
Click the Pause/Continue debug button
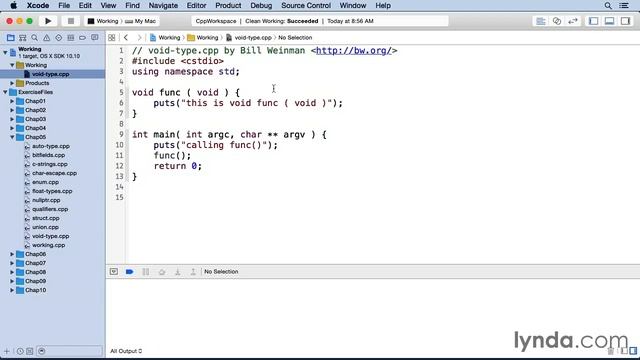tap(146, 271)
